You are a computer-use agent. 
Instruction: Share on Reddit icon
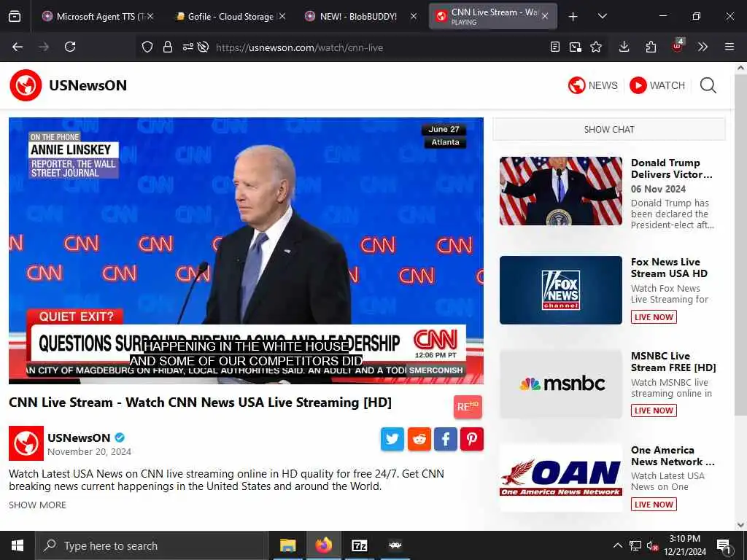[419, 439]
